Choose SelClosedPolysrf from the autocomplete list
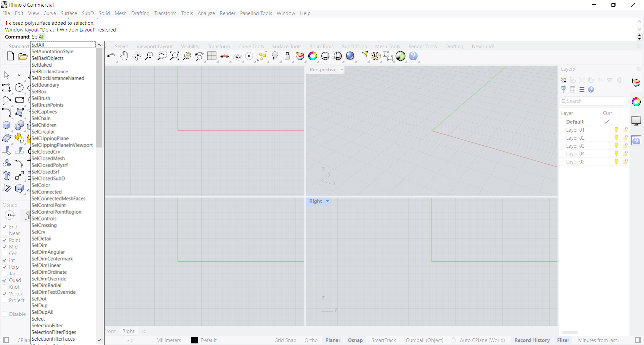Image resolution: width=644 pixels, height=345 pixels. pyautogui.click(x=50, y=165)
